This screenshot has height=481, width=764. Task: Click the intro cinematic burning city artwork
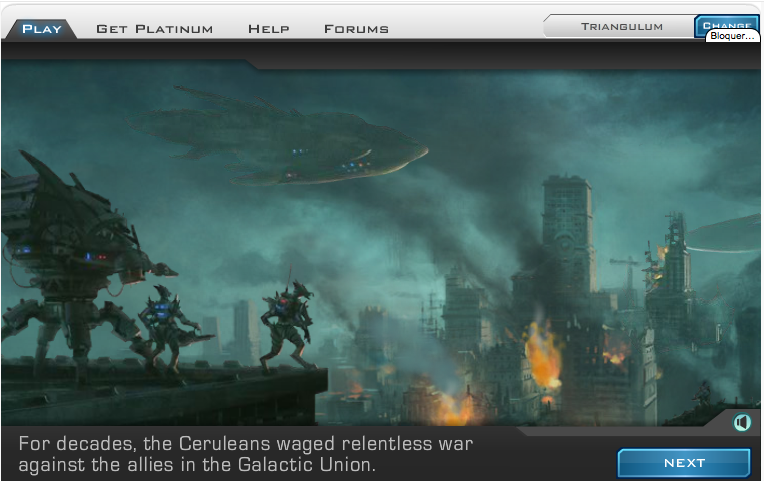tap(381, 244)
